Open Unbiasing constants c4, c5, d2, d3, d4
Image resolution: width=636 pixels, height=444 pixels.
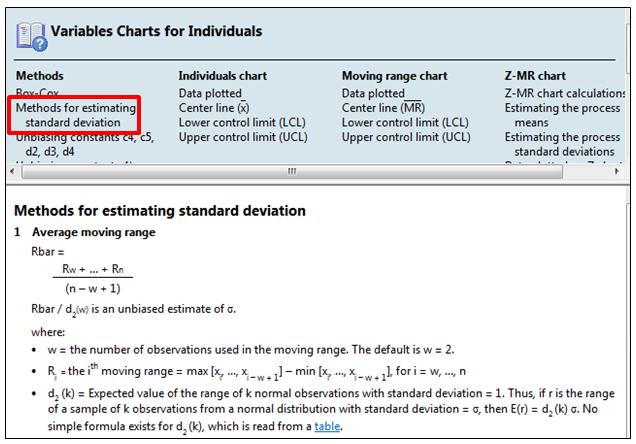coord(70,138)
